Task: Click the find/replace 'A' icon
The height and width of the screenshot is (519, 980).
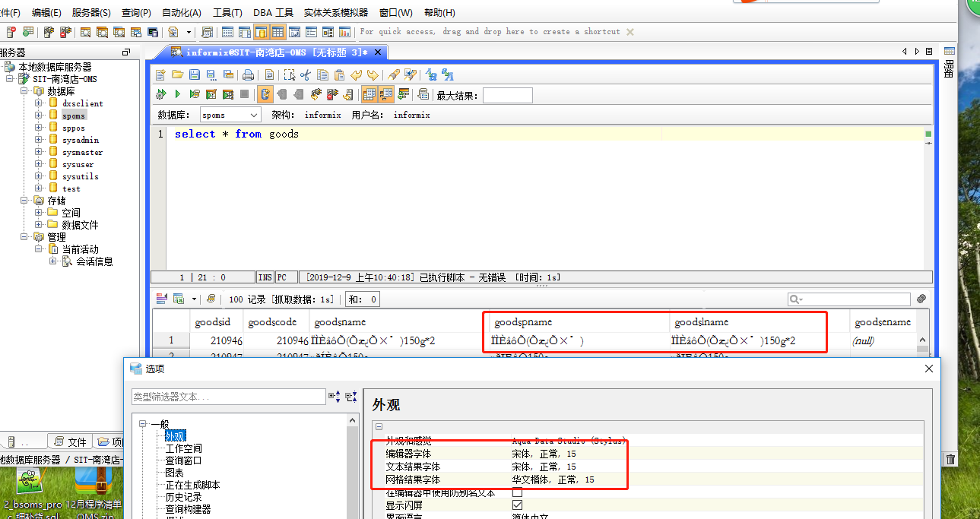Action: click(x=431, y=74)
